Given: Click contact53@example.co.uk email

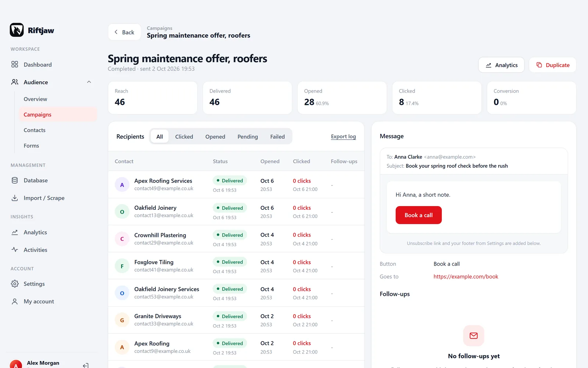Looking at the screenshot, I should 164,297.
